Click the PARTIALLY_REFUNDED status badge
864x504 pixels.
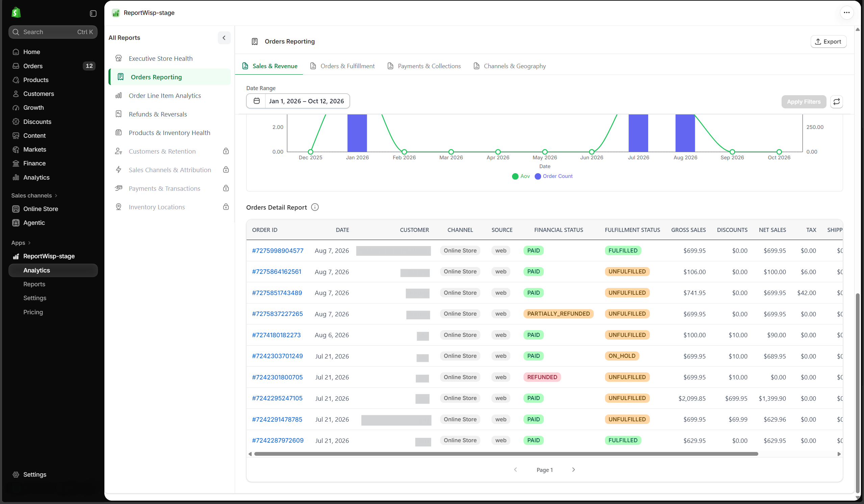coord(558,314)
